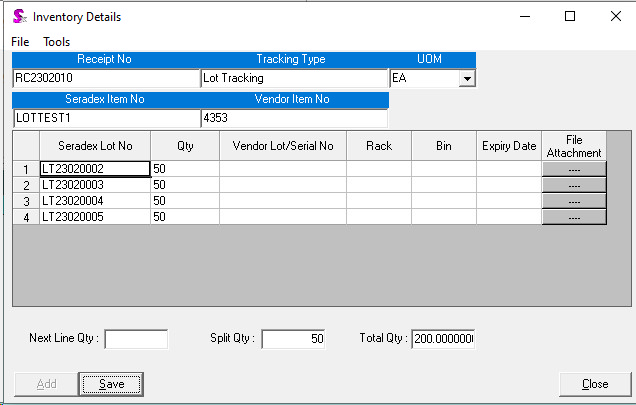Open file attachment for lot LT23020003
The height and width of the screenshot is (405, 636).
(574, 185)
